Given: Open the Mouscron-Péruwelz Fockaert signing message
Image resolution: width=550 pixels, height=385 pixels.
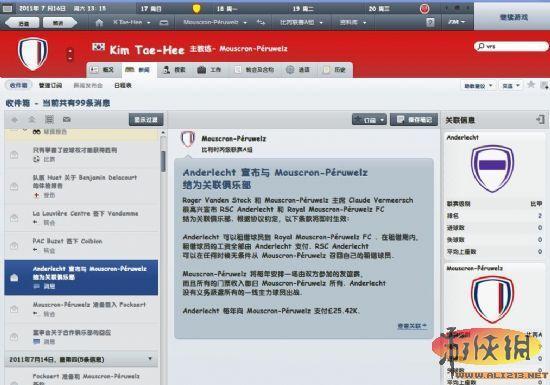Looking at the screenshot, I should point(81,309).
